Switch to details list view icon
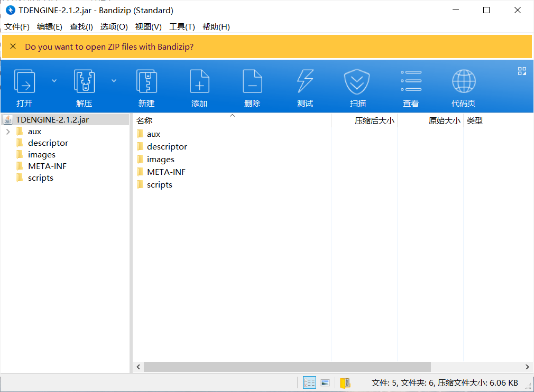534x392 pixels. pyautogui.click(x=309, y=383)
